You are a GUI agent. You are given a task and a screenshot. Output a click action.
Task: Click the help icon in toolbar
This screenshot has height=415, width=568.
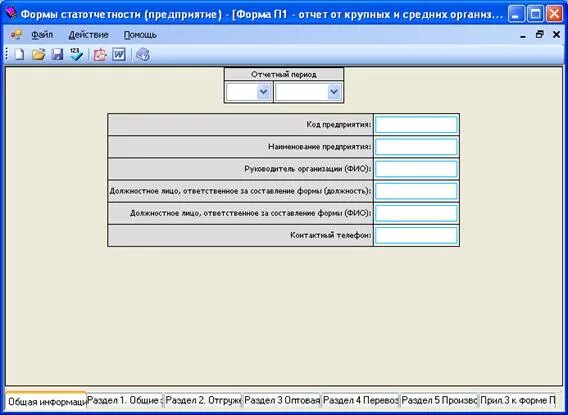[143, 55]
